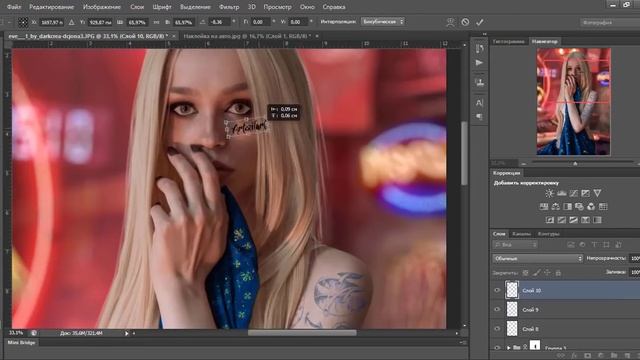Add a Levels adjustment
Viewport: 640px width, 360px height.
[x=562, y=193]
